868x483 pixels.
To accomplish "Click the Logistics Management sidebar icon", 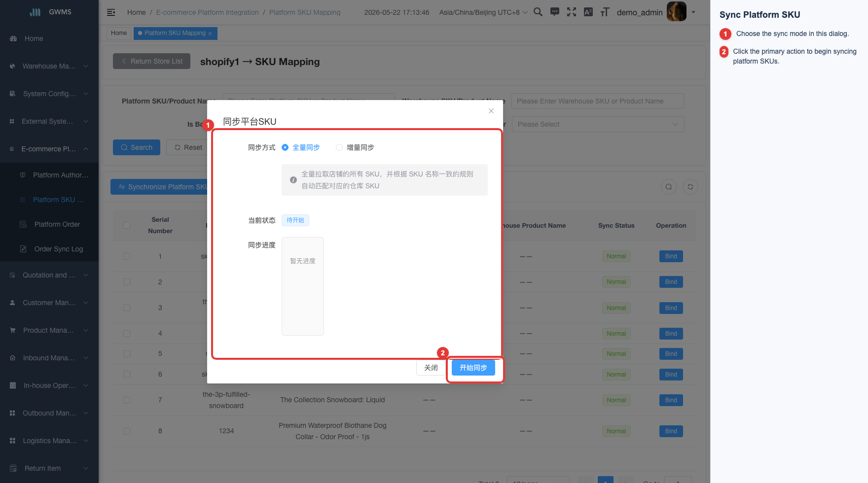I will (13, 441).
